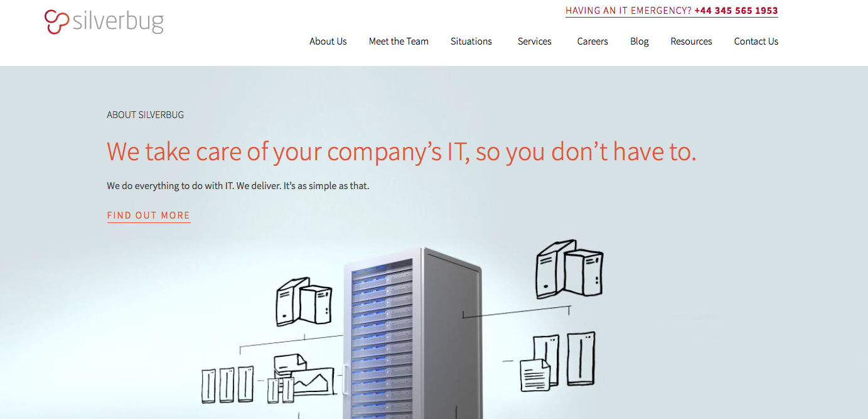868x419 pixels.
Task: Go to the Meet the Team page
Action: point(399,41)
